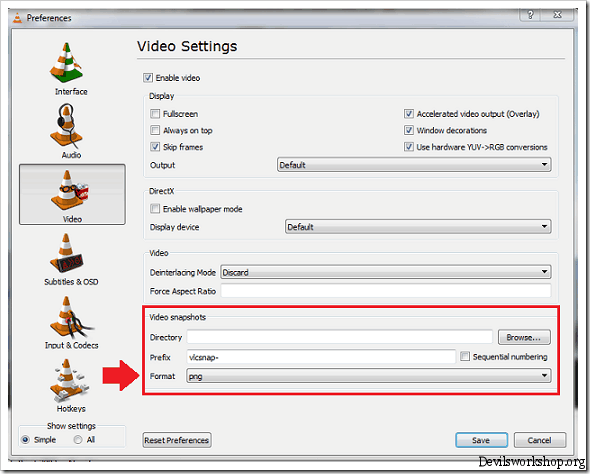This screenshot has width=590, height=474.
Task: Open the Deinterlacing Mode dropdown
Action: click(x=386, y=272)
